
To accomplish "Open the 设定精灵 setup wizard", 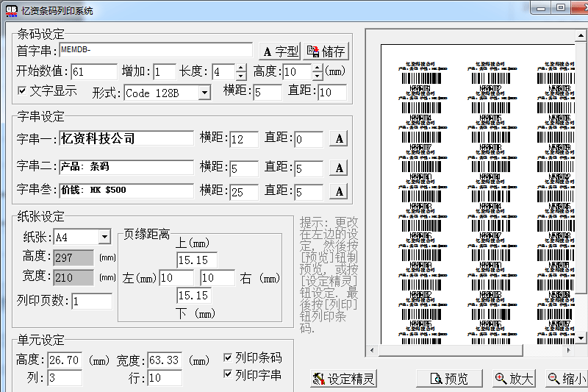I will (343, 379).
